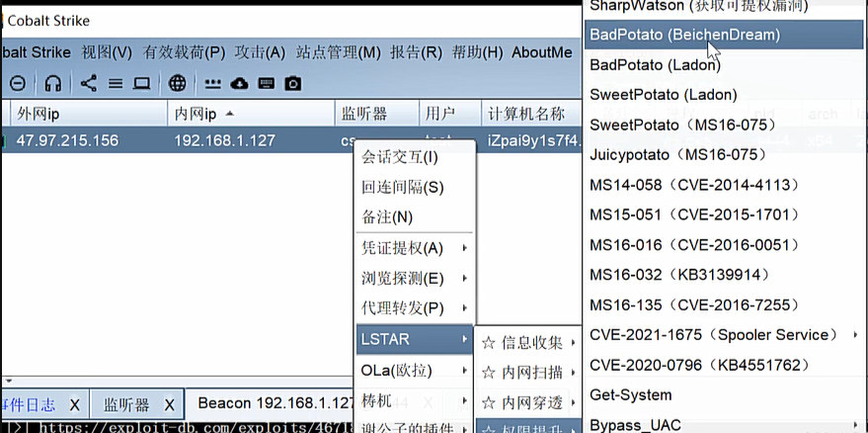Run BadPotato (BeichenDream) exploit entry
The image size is (868, 433).
(x=725, y=35)
